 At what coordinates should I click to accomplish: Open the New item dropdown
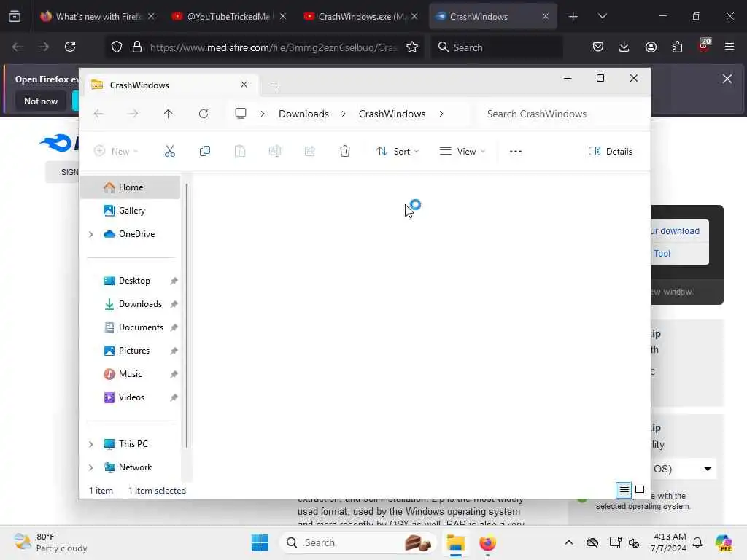point(116,152)
